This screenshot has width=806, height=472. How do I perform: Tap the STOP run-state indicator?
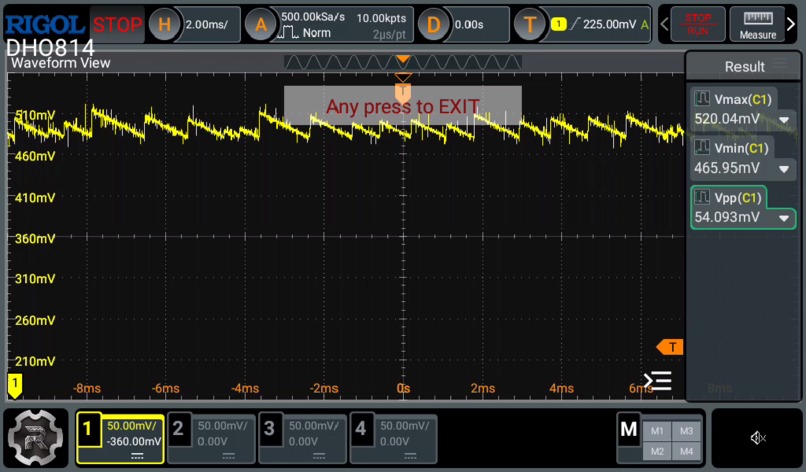click(x=117, y=24)
